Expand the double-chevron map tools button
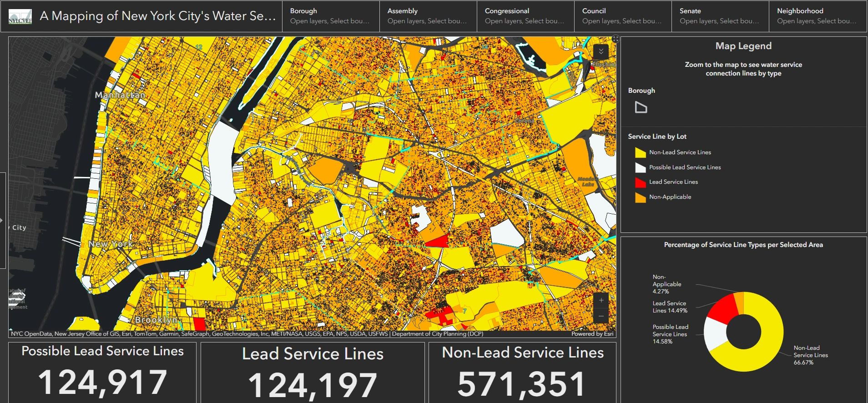 tap(601, 51)
